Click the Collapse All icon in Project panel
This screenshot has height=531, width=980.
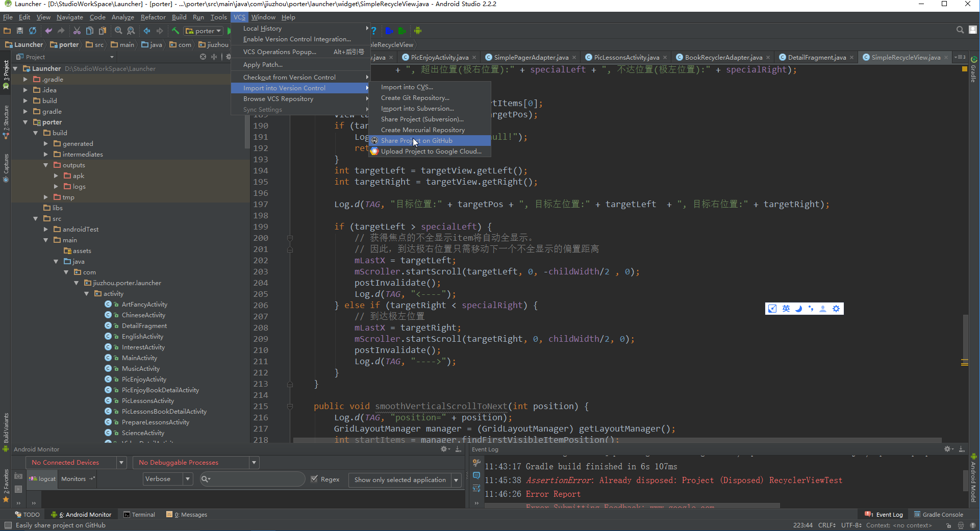[x=214, y=57]
